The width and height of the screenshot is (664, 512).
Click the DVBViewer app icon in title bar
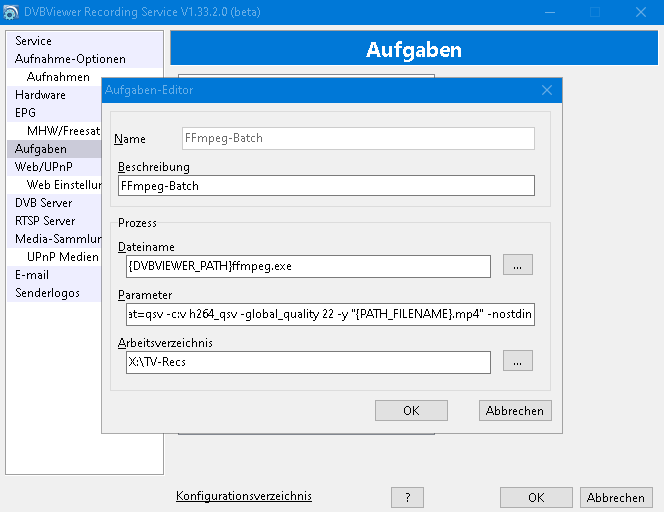click(11, 12)
